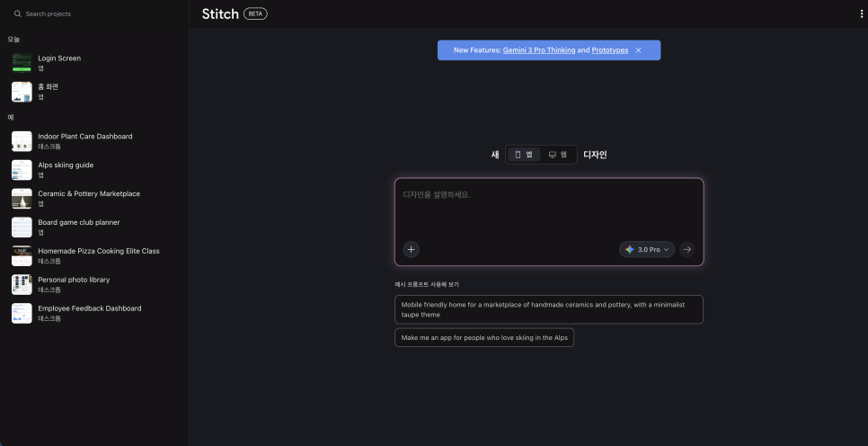Click the Alps skiing guide thumbnail
Viewport: 868px width, 446px height.
22,170
